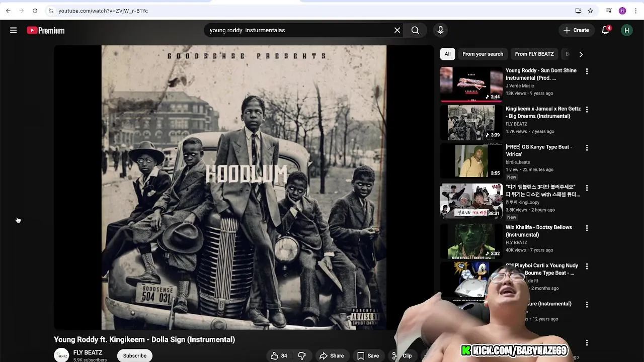View site information icon in address bar

[51, 11]
